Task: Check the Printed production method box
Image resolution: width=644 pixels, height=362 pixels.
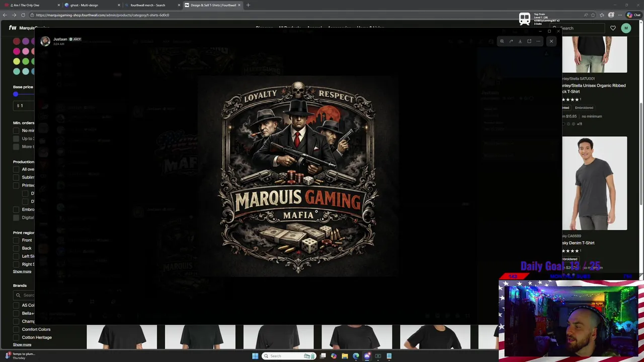Action: click(16, 186)
